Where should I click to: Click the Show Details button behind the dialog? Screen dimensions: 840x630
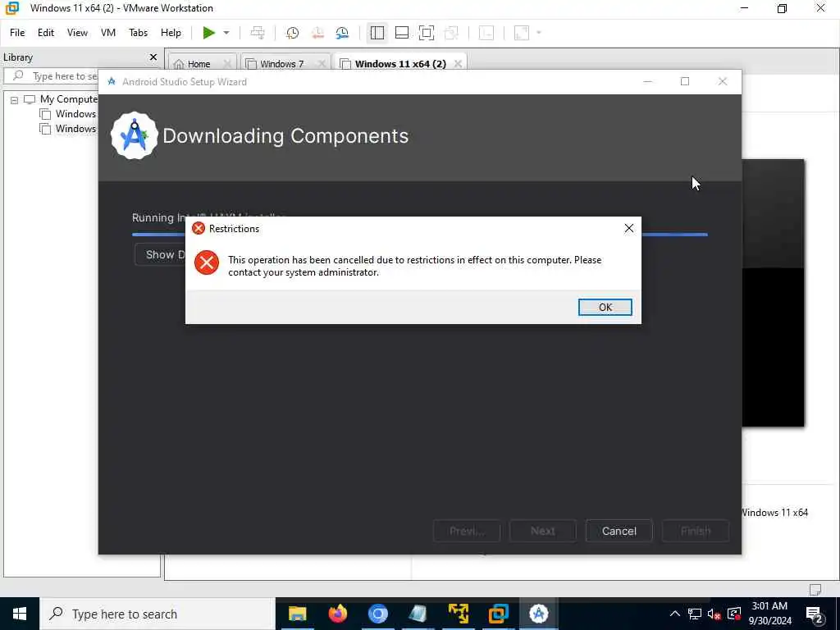[160, 254]
